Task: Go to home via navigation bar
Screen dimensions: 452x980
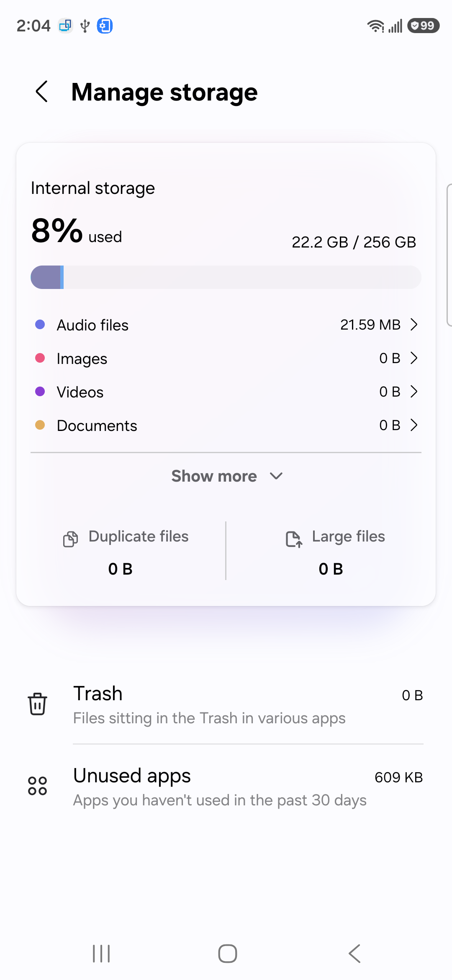Action: pos(228,954)
